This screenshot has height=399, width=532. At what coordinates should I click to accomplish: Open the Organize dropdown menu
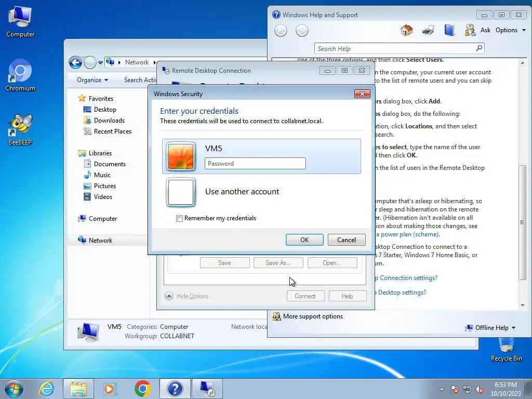coord(92,80)
